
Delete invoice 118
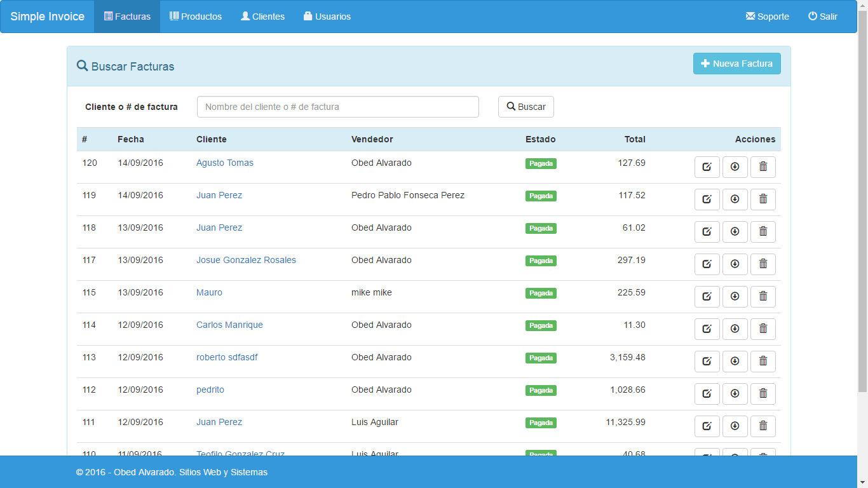pos(763,232)
